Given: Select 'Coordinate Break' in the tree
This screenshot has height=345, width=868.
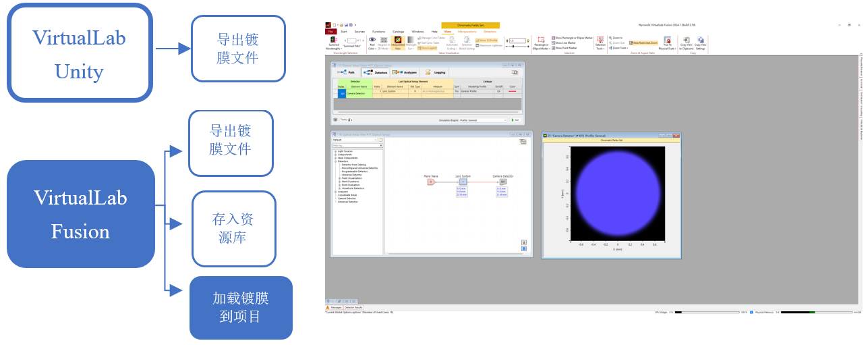Looking at the screenshot, I should (347, 195).
